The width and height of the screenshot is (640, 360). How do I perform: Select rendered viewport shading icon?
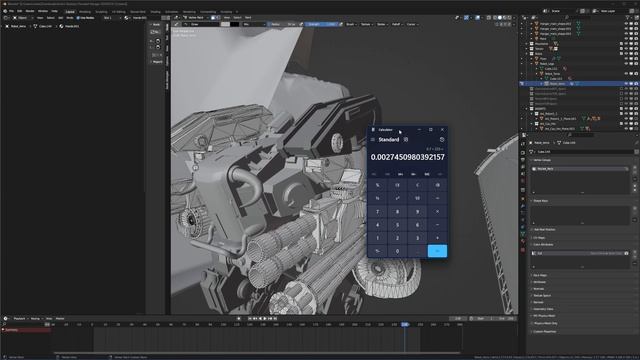click(509, 18)
